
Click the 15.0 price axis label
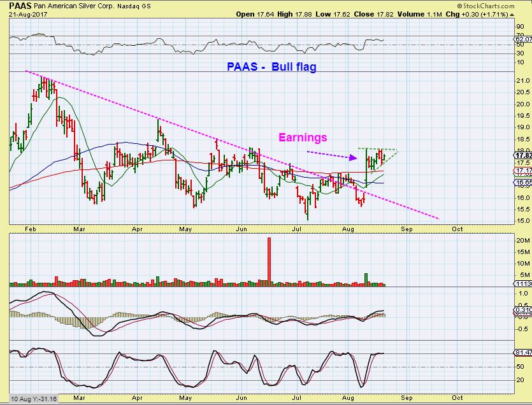click(x=523, y=221)
